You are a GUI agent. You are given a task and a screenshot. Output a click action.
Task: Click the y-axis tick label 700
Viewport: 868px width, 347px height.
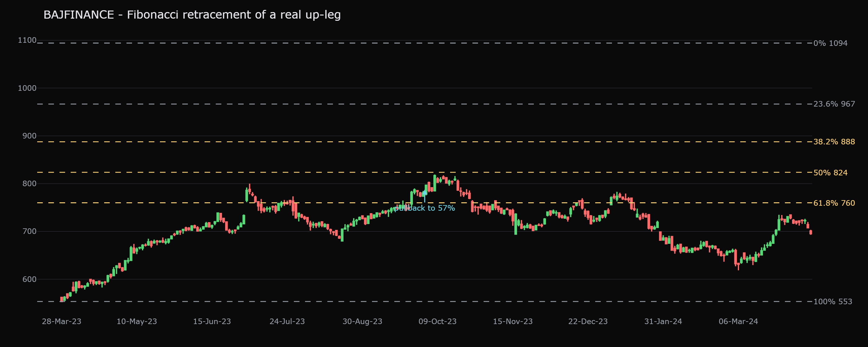click(29, 231)
